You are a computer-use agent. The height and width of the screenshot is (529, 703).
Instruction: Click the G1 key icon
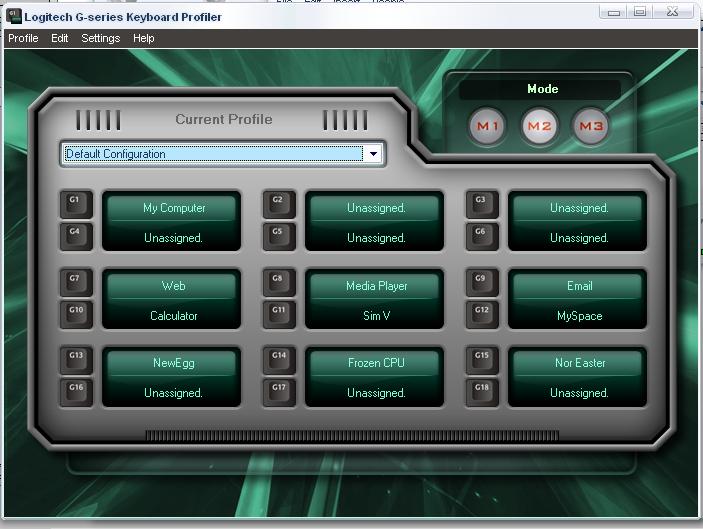76,204
